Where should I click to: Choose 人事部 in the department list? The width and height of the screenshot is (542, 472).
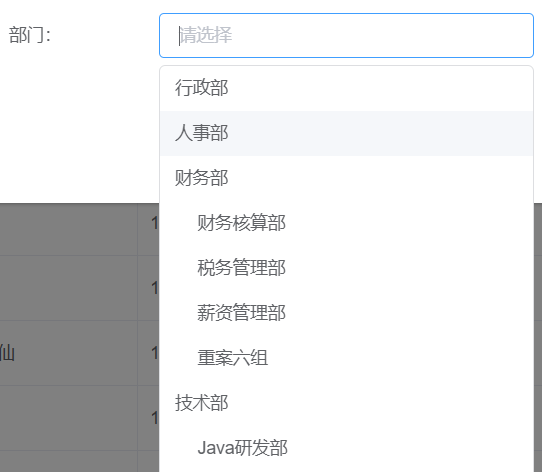[x=346, y=133]
